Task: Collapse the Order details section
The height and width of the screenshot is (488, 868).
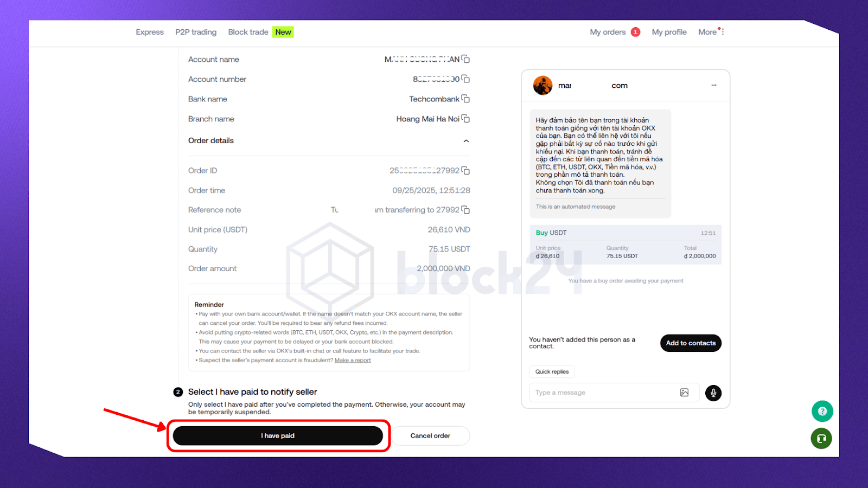Action: pos(466,141)
